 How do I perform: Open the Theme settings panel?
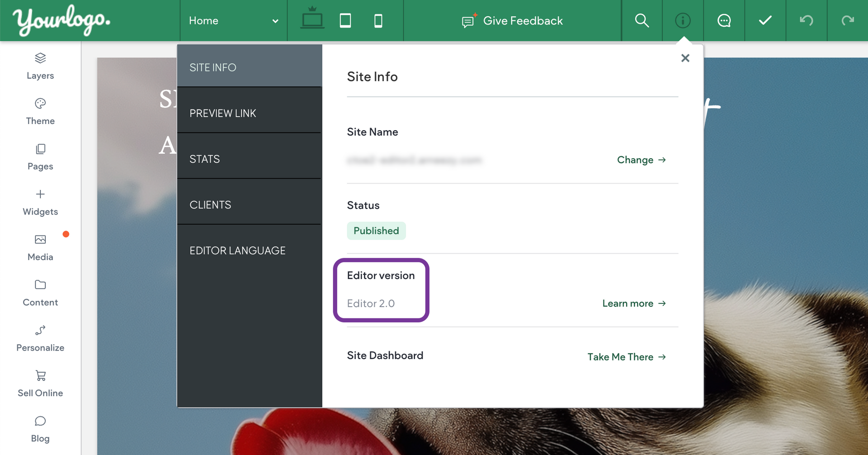40,111
